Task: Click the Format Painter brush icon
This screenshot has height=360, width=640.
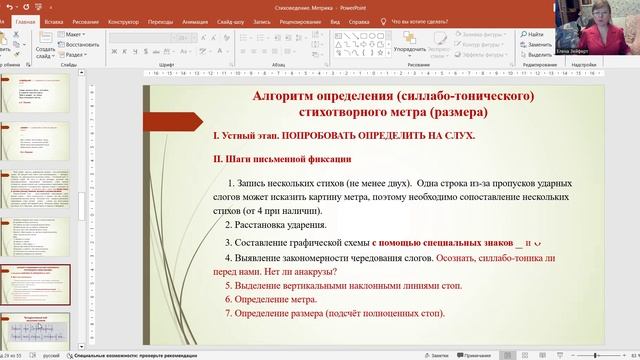Action: [16, 54]
